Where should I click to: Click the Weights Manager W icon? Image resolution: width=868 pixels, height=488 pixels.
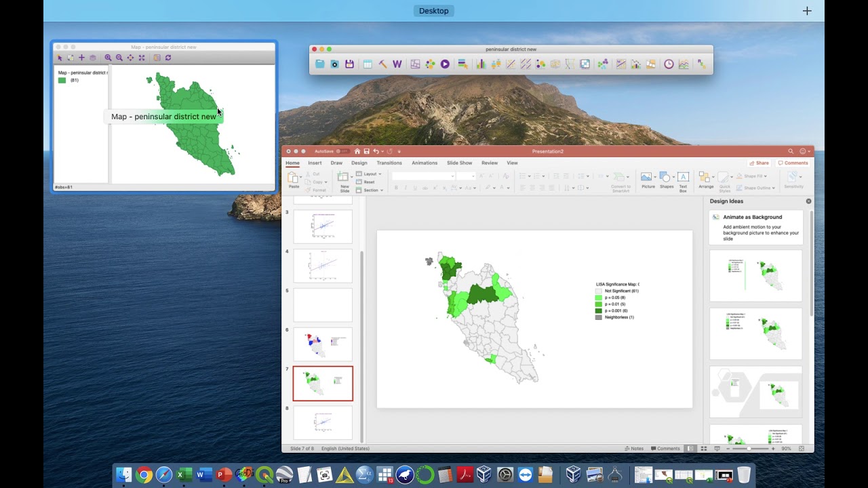click(x=397, y=64)
